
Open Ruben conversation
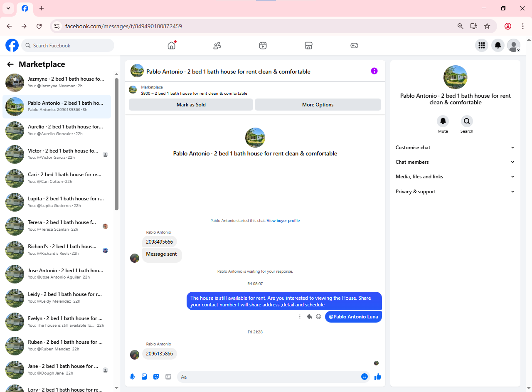pos(57,345)
